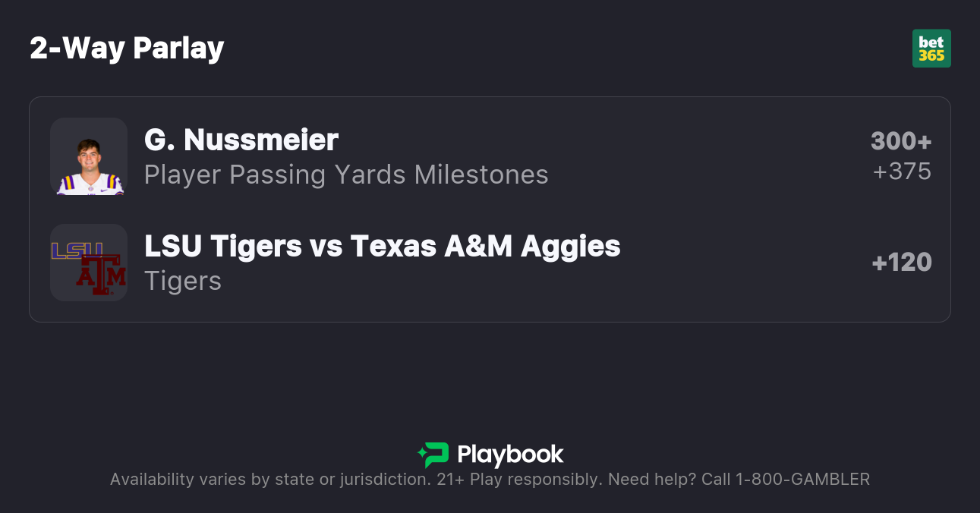Click the availability by state disclaimer
This screenshot has height=513, width=980.
tap(269, 480)
